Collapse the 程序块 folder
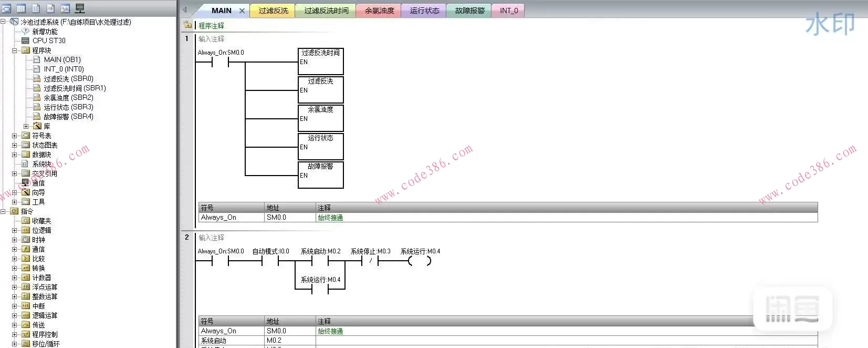The width and height of the screenshot is (868, 348). click(15, 50)
